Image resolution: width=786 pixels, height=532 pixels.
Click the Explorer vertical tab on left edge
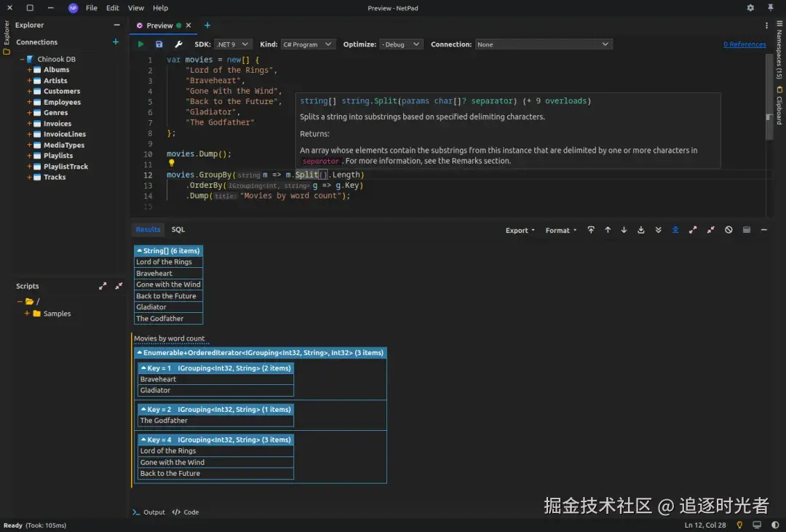click(x=7, y=38)
